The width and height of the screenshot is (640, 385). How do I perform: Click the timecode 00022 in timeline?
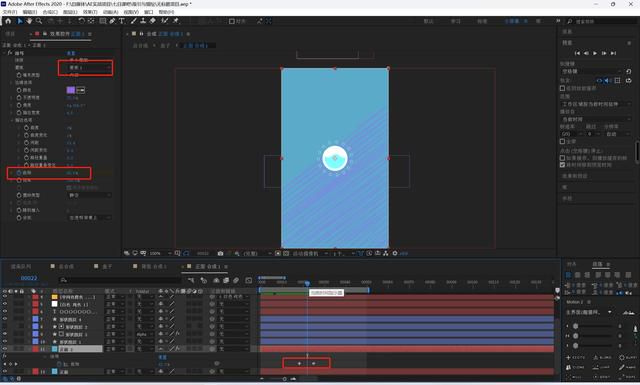point(29,278)
